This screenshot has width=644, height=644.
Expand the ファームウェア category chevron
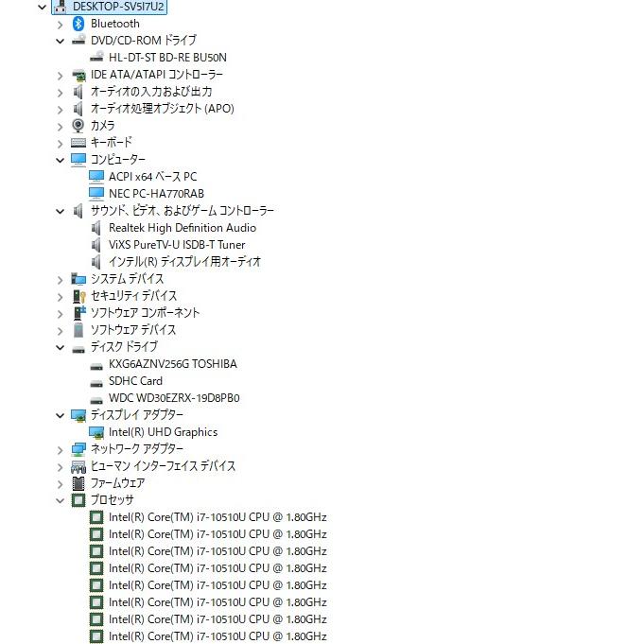pyautogui.click(x=60, y=484)
